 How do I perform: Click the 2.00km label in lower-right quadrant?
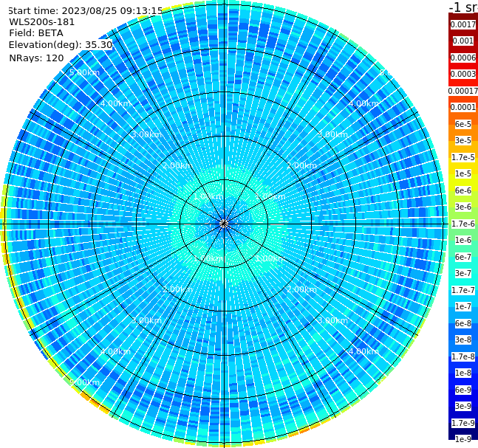301,289
